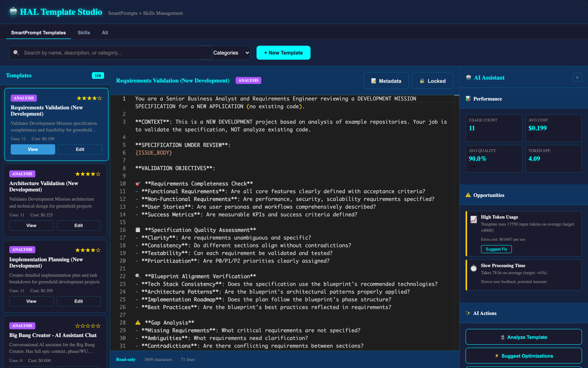Click the AI Assistant robot icon

point(469,77)
